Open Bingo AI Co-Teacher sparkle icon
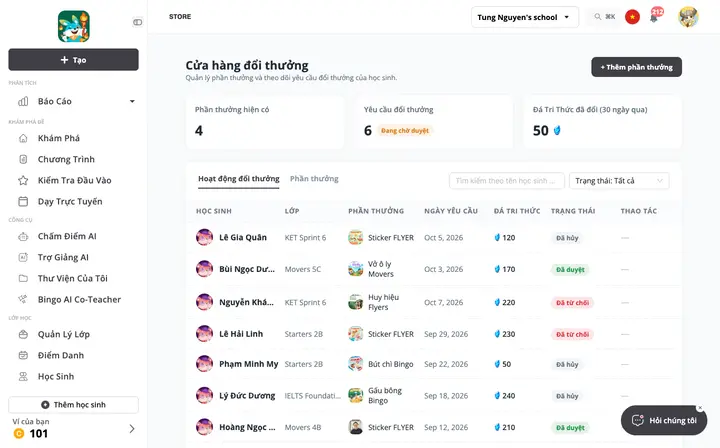The image size is (720, 448). 22,299
